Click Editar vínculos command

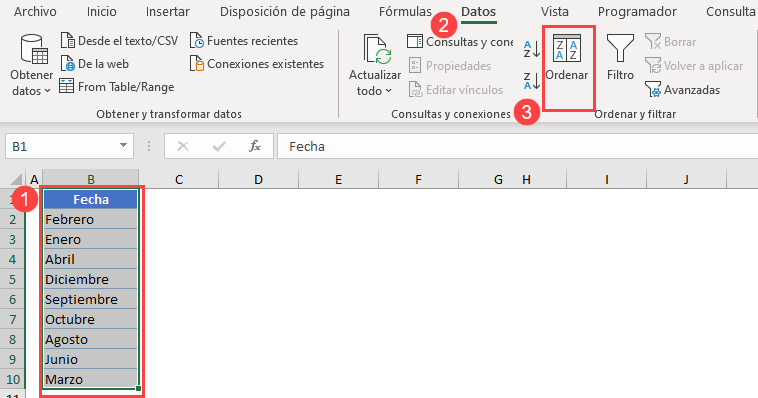(x=456, y=90)
